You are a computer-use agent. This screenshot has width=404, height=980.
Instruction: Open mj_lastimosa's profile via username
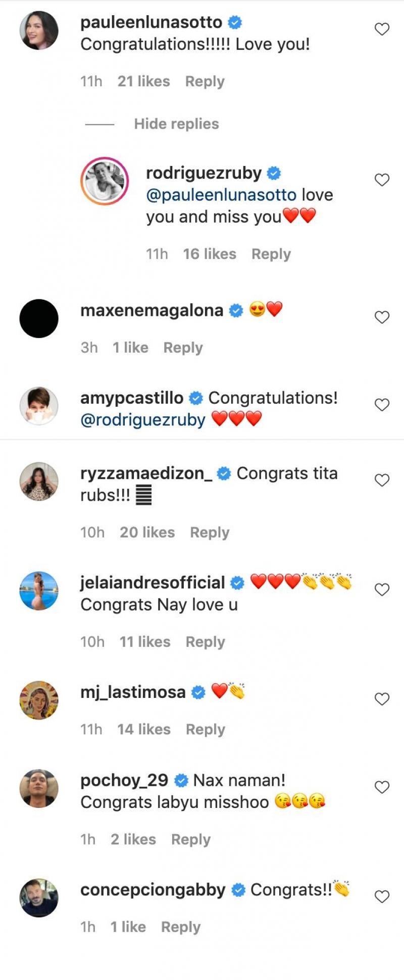[x=133, y=692]
